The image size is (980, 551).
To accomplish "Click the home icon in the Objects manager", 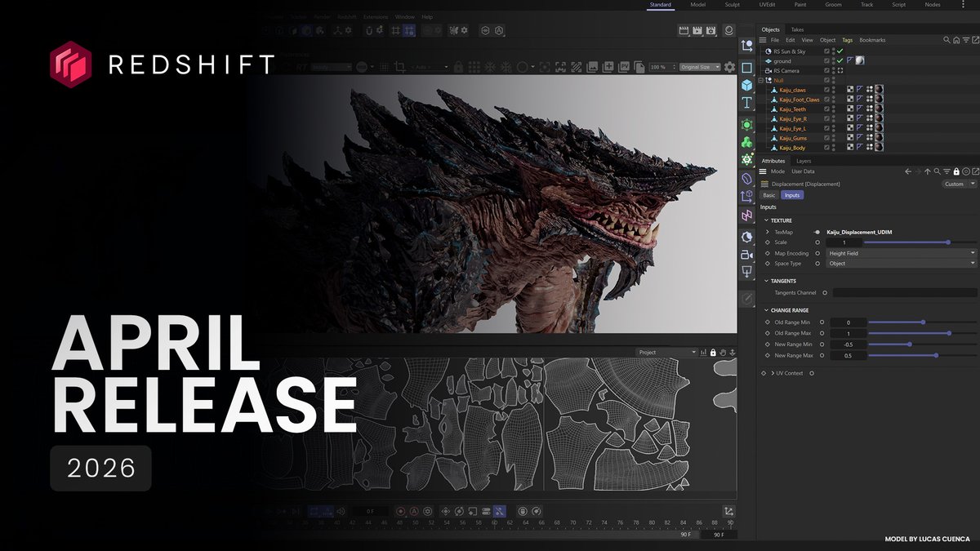I will pyautogui.click(x=955, y=40).
